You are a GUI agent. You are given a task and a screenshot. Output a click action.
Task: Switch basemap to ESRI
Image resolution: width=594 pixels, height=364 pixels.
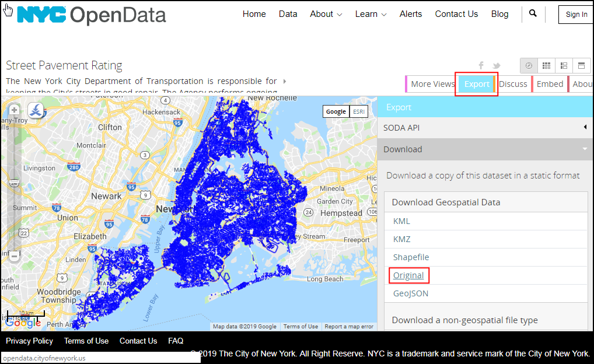pos(359,111)
